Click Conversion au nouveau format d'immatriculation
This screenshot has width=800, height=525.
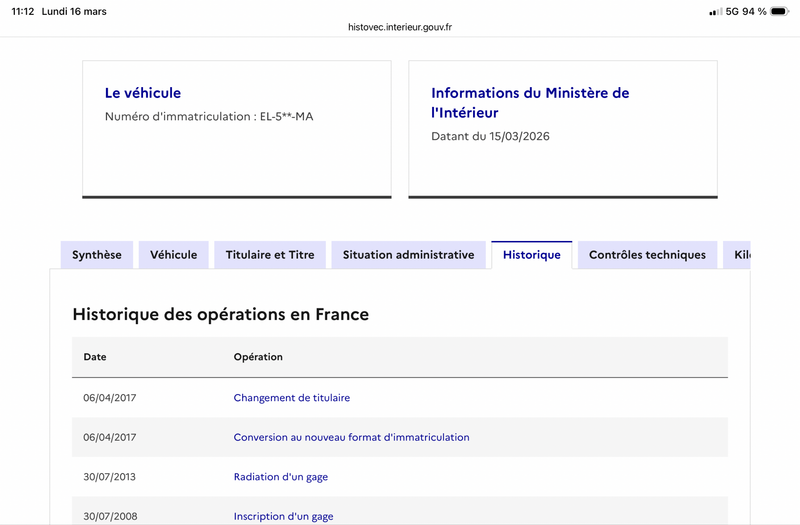point(351,437)
